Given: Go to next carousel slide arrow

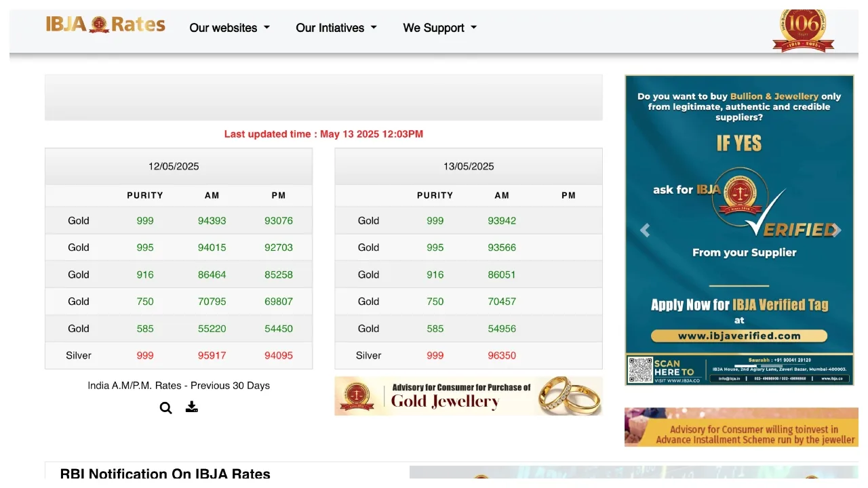Looking at the screenshot, I should pos(837,230).
